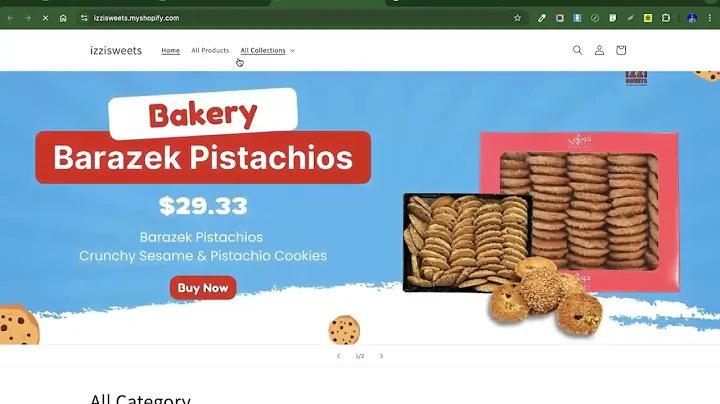Click the site info icon beside URL

(84, 18)
